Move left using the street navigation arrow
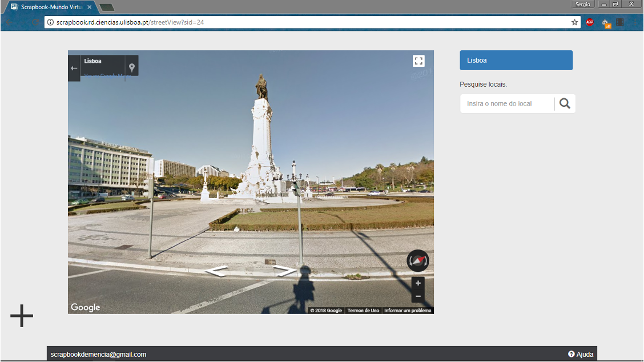This screenshot has width=644, height=362. point(216,271)
